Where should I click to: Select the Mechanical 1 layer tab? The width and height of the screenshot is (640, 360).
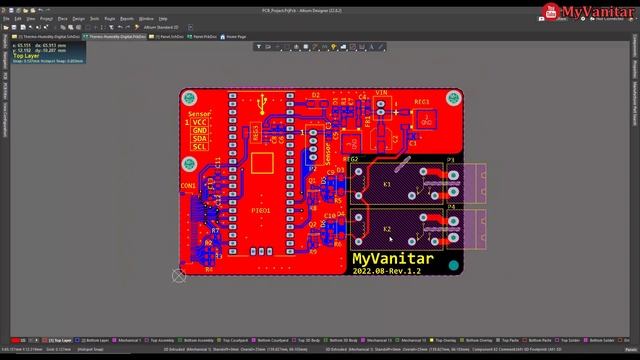[127, 340]
